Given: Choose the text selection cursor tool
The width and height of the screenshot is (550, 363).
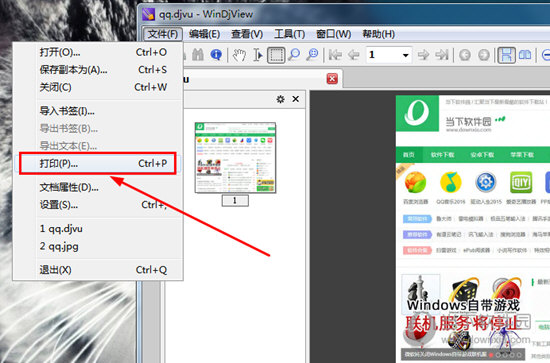Looking at the screenshot, I should [x=258, y=55].
